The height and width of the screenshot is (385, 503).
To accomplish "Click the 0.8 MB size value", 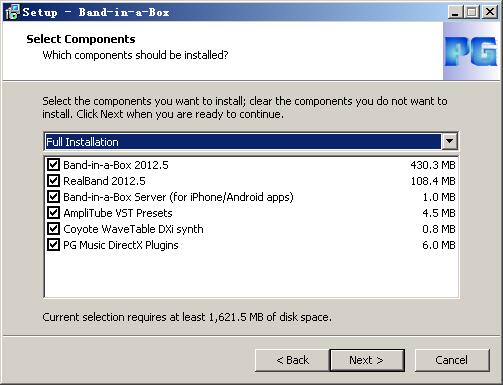I will (x=439, y=229).
